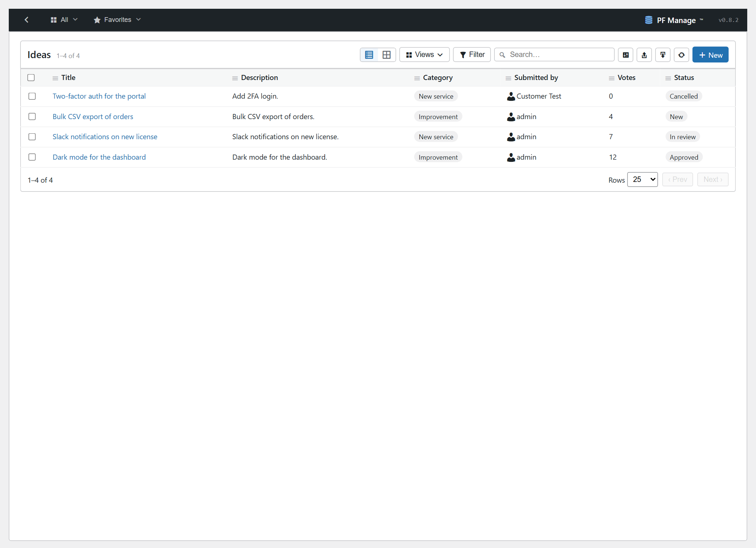Click the Improvement badge in Bulk CSV row
756x548 pixels.
click(x=438, y=117)
